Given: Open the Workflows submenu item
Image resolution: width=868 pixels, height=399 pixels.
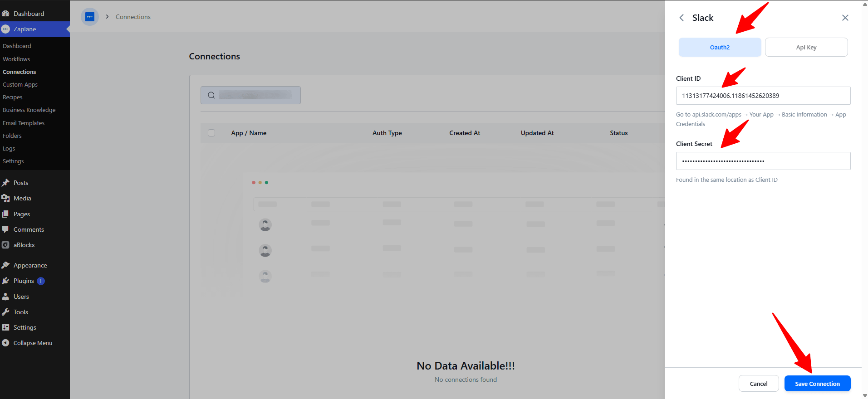Looking at the screenshot, I should [x=16, y=59].
